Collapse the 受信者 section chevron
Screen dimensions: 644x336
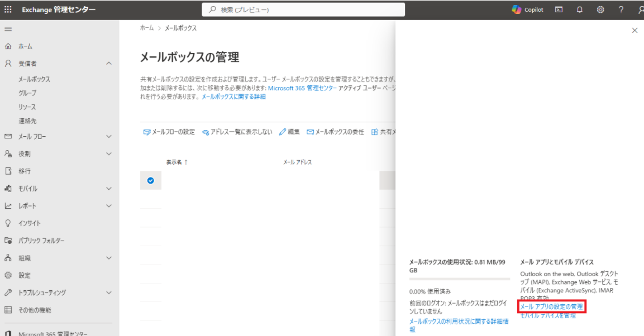pyautogui.click(x=109, y=64)
